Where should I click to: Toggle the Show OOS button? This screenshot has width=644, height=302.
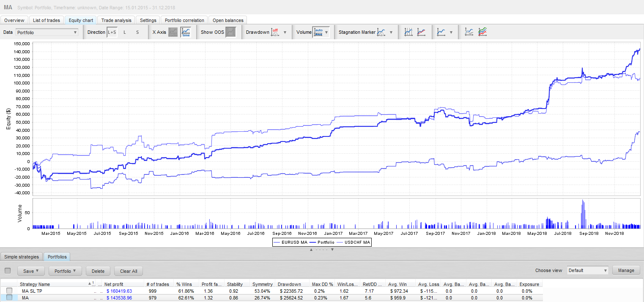point(230,32)
